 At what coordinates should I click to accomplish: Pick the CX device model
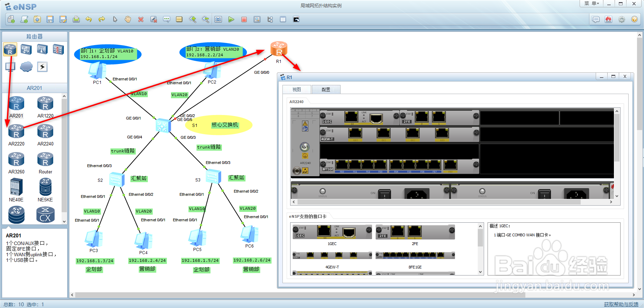(x=45, y=215)
